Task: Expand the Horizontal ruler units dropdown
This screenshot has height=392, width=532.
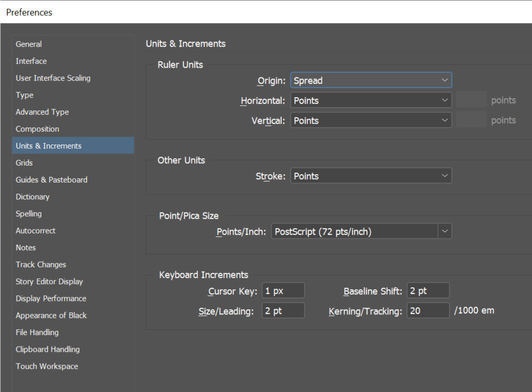Action: pos(371,101)
